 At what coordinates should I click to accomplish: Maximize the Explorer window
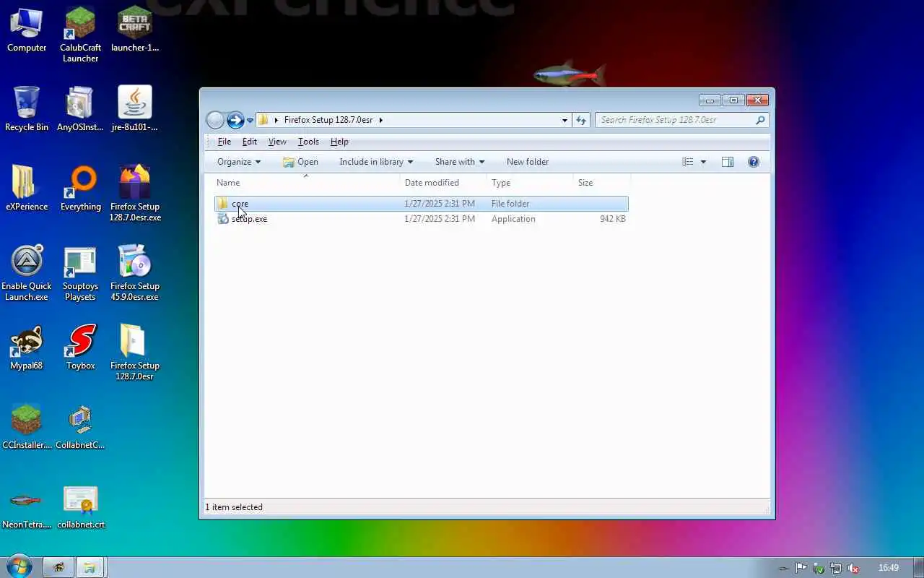pyautogui.click(x=733, y=100)
